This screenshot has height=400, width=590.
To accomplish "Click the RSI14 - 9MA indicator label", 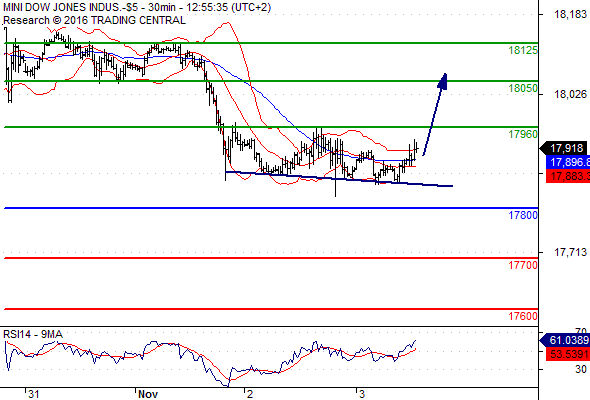I will pos(33,334).
